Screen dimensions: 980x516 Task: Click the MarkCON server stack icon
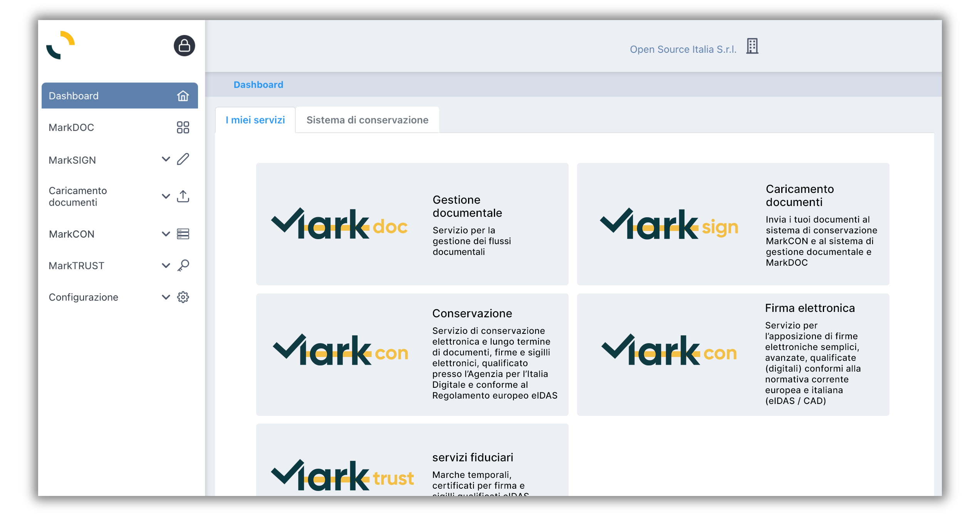183,234
